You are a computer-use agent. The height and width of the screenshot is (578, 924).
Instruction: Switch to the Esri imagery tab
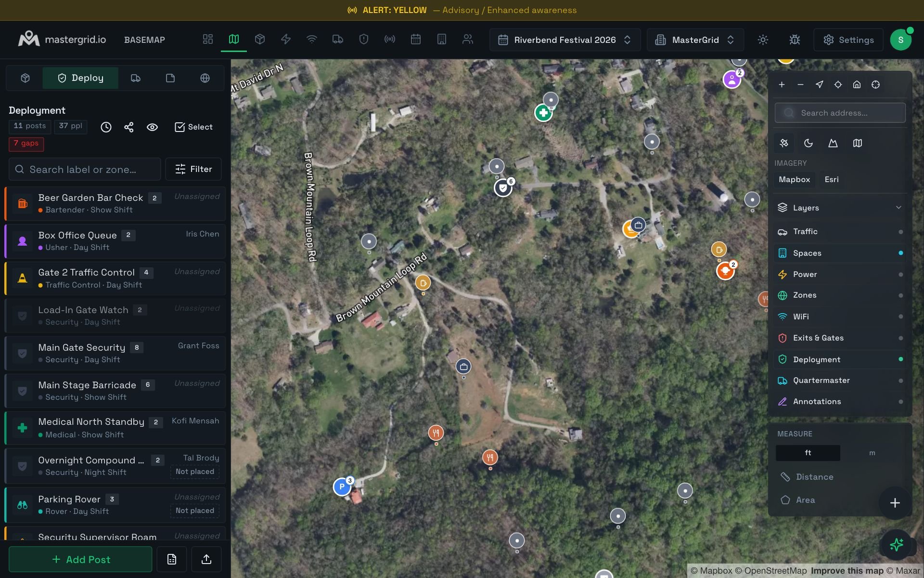[832, 180]
